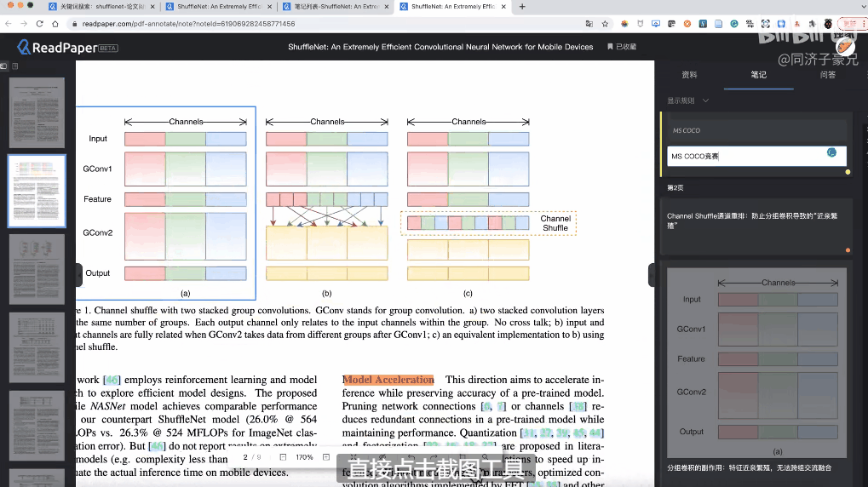Click the hide annotations eye icon
This screenshot has height=487, width=868.
pos(382,457)
